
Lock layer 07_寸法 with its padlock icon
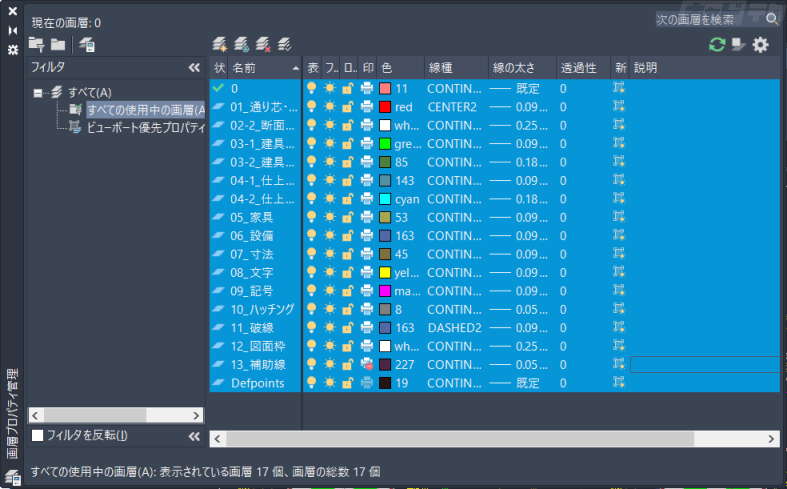[347, 254]
